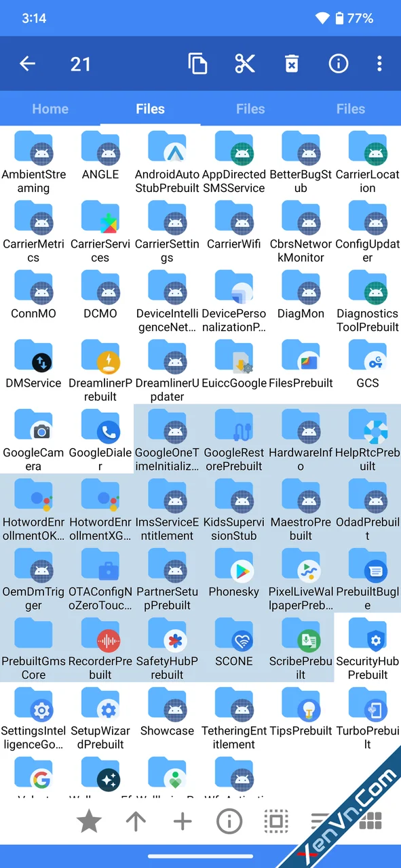Select the active underlined Files tab
The image size is (401, 868).
pos(150,108)
